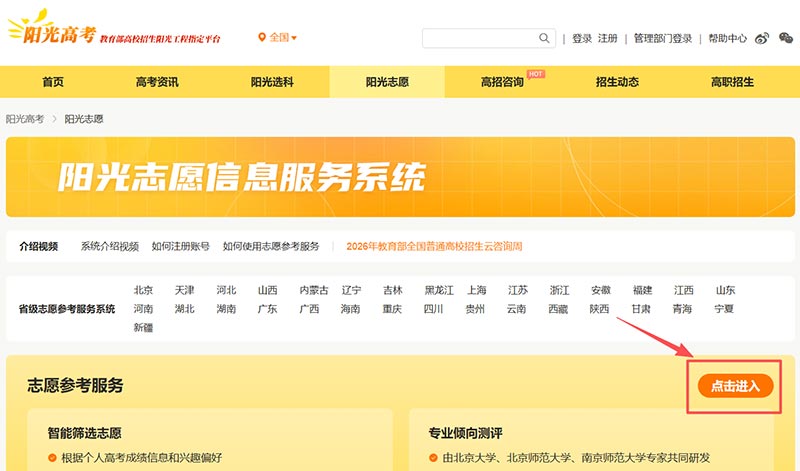Viewport: 800px width, 471px height.
Task: Open the 系统介绍视频 link
Action: pyautogui.click(x=110, y=246)
